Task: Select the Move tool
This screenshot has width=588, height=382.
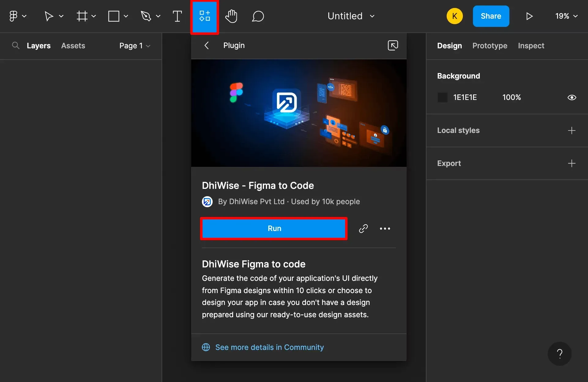Action: tap(49, 16)
